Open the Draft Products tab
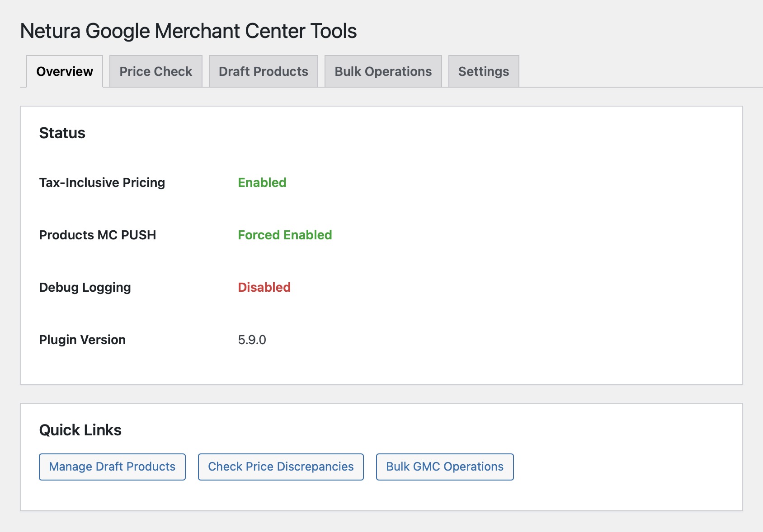The width and height of the screenshot is (763, 532). (264, 71)
